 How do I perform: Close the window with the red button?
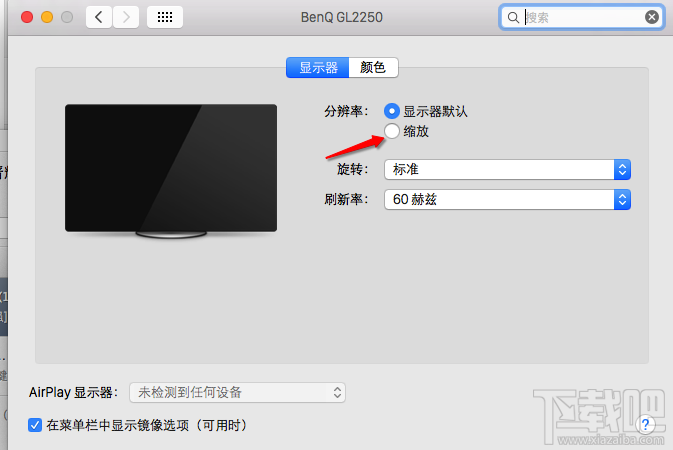[27, 17]
